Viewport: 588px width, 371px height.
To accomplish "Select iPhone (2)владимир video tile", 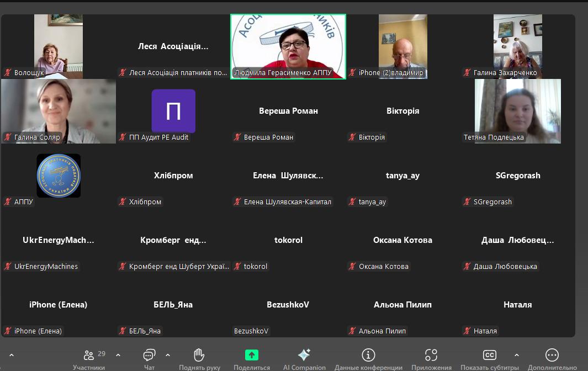I will (x=402, y=46).
